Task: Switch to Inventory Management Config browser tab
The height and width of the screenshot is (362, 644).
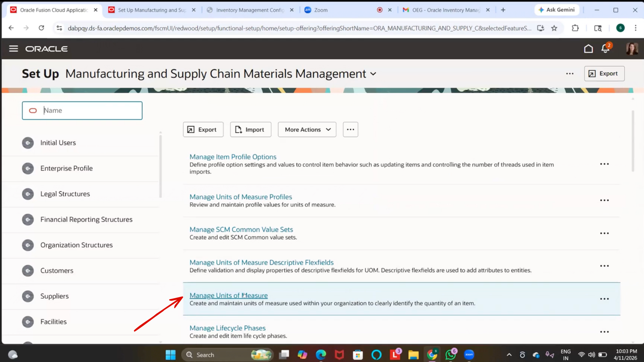Action: (250, 10)
